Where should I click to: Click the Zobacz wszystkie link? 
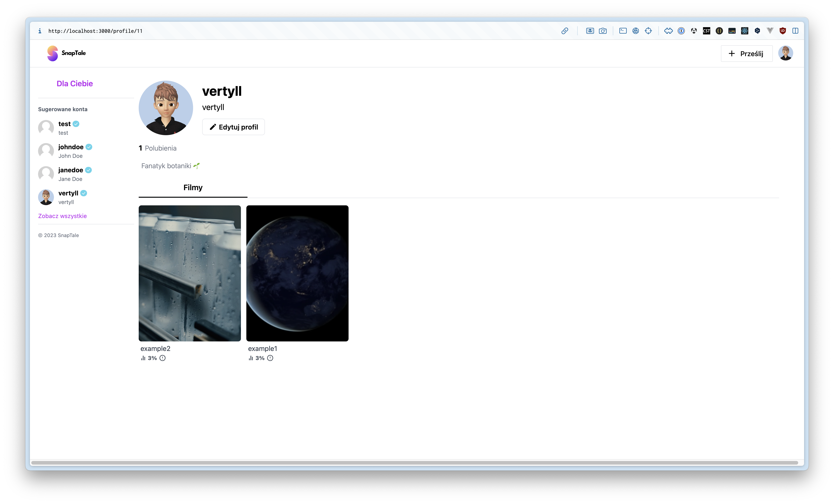tap(62, 216)
